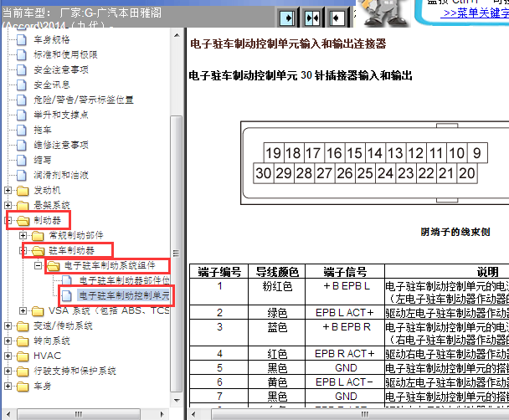Click the 电子驻车制动器部件位 page icon

67,281
